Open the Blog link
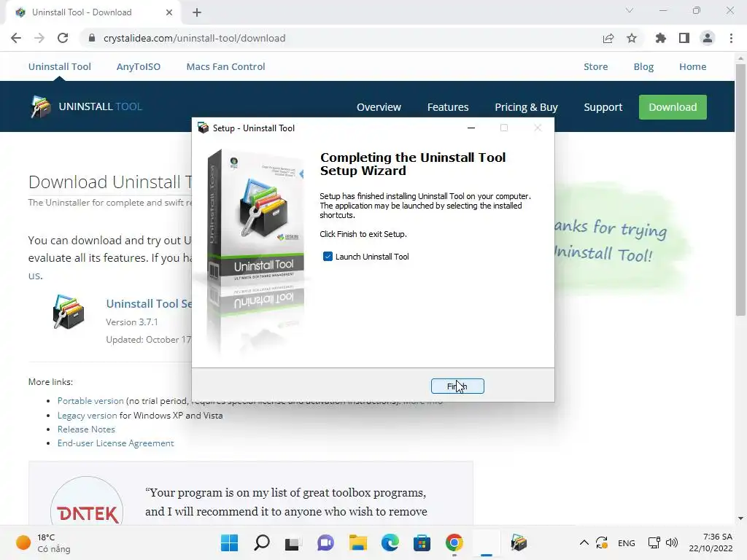This screenshot has width=747, height=560. point(643,66)
